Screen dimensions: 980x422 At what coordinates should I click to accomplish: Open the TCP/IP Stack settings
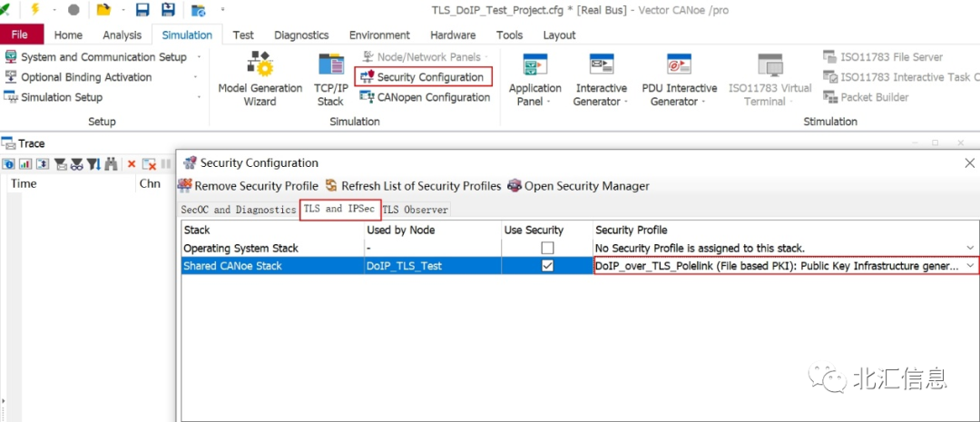(x=330, y=78)
